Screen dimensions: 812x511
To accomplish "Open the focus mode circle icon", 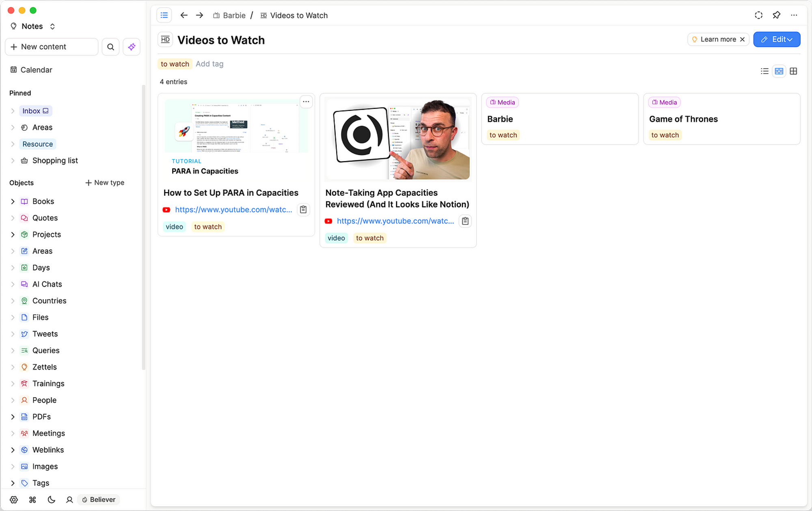I will coord(758,15).
